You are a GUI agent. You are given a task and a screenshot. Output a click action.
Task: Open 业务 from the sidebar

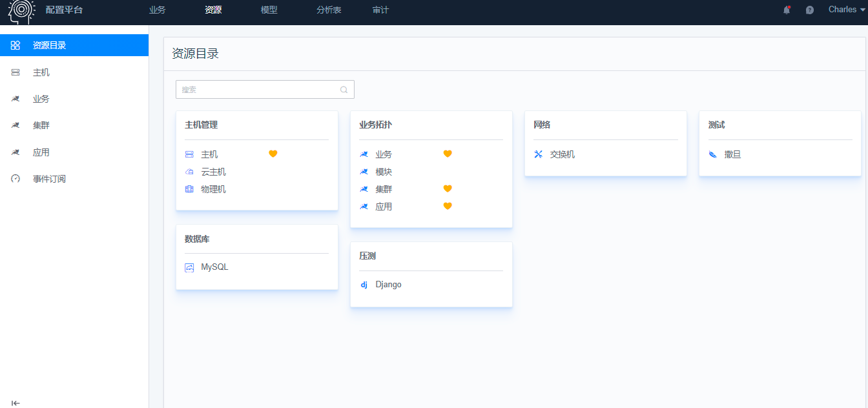pos(74,99)
